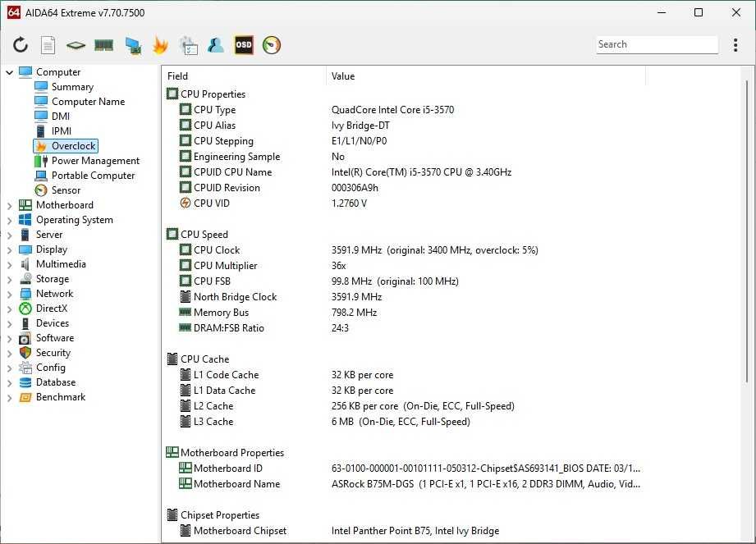Expand the Storage tree node
756x544 pixels.
pos(9,280)
